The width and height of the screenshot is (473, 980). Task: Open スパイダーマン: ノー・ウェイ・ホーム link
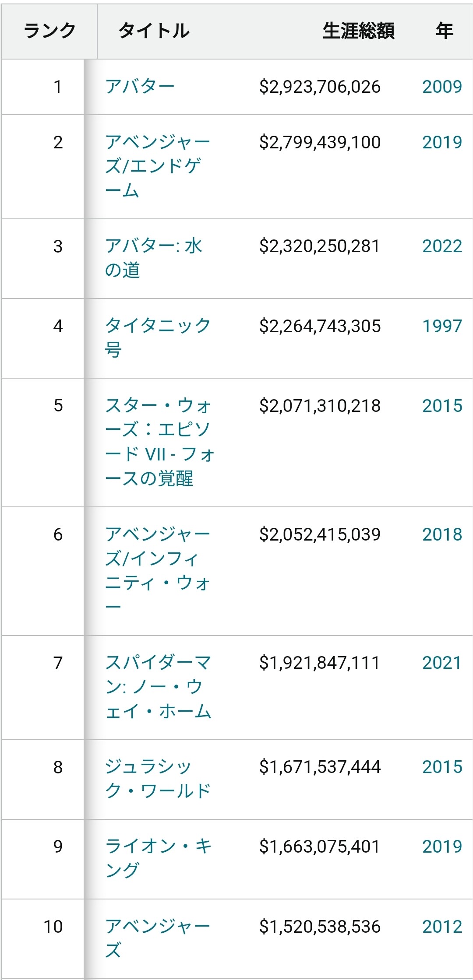[x=158, y=686]
